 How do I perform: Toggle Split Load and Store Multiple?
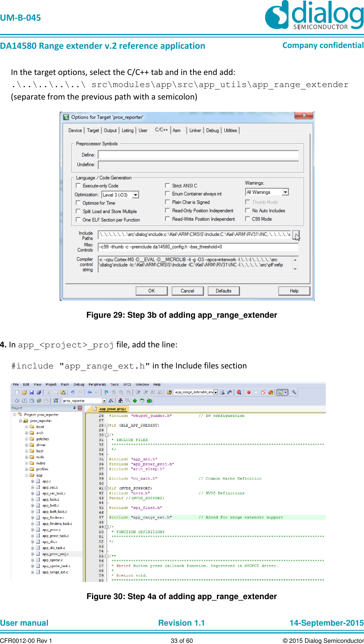coord(78,211)
